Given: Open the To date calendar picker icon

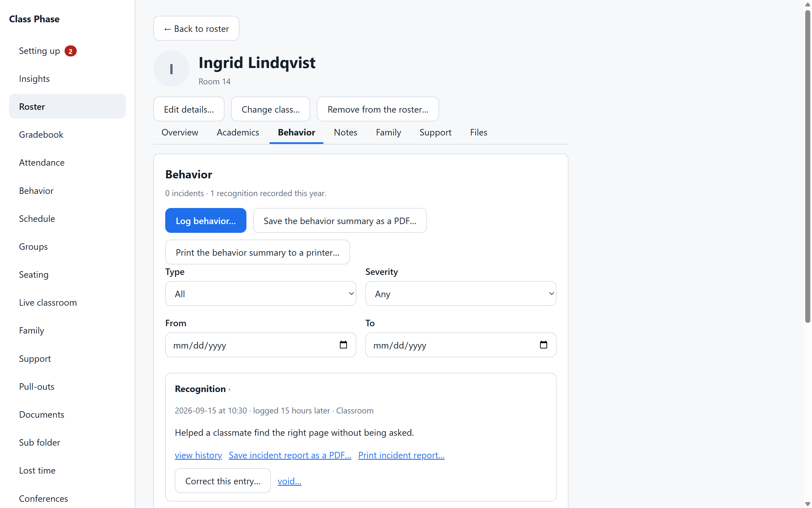Looking at the screenshot, I should pos(543,345).
